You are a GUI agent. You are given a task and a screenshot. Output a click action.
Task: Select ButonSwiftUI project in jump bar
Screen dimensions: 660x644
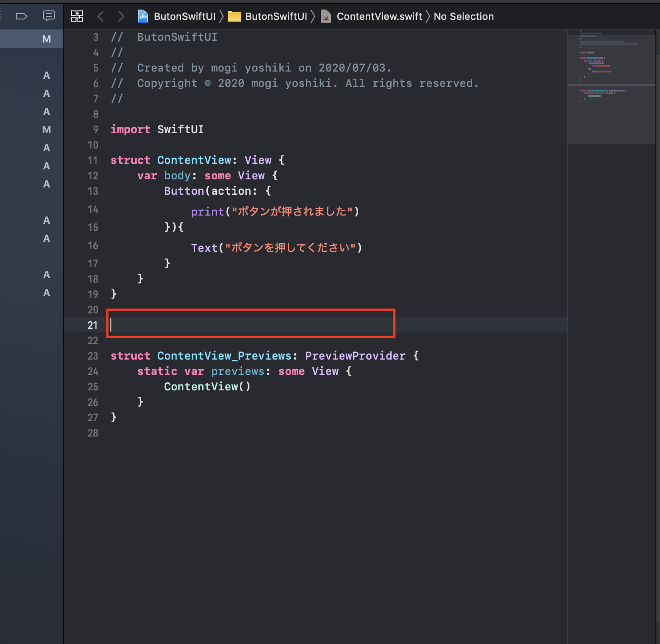[x=185, y=16]
